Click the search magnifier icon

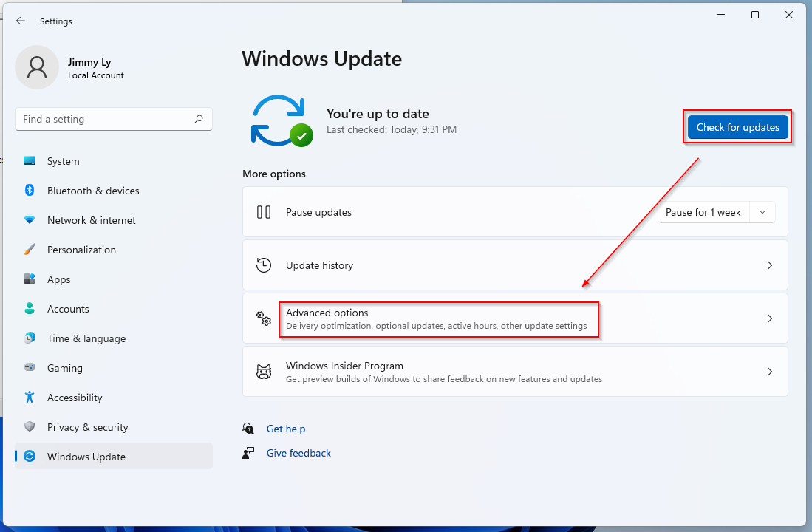point(199,119)
